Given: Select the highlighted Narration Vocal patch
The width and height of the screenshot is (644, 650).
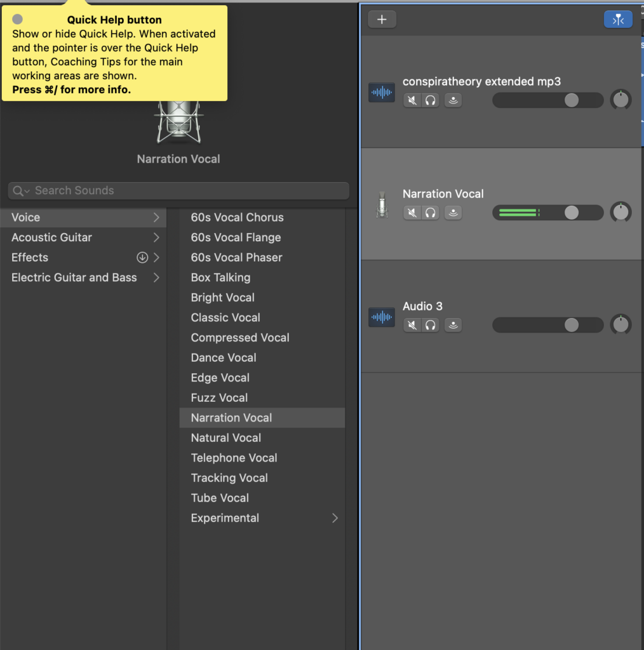Looking at the screenshot, I should click(262, 418).
